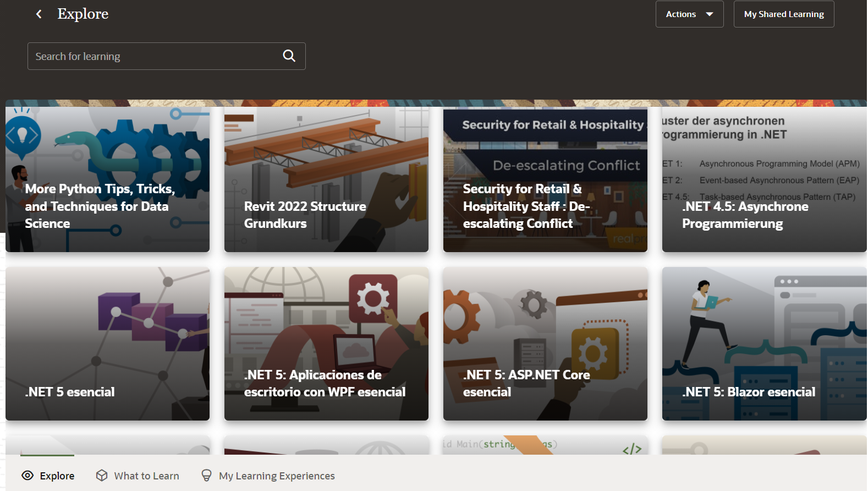Viewport: 868px width, 491px height.
Task: Click the Explore page heading
Action: point(83,14)
